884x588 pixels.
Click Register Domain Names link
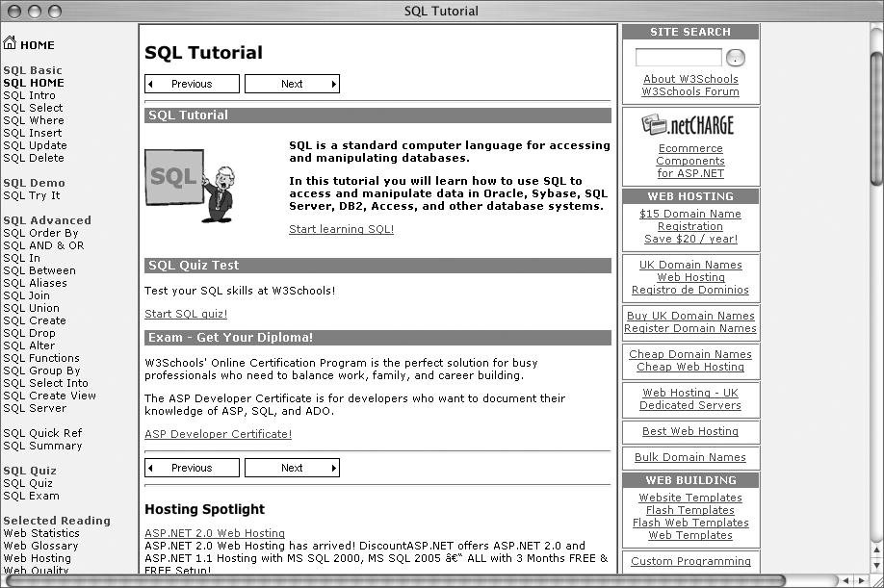click(690, 328)
